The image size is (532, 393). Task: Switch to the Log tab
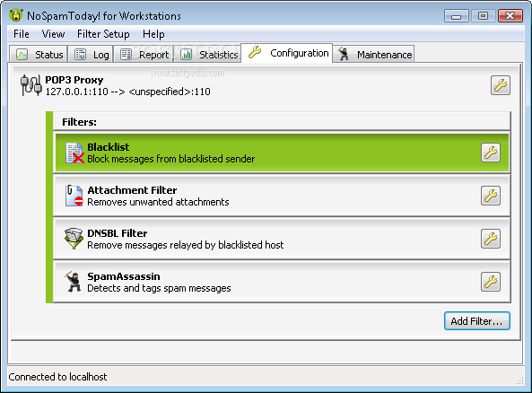(91, 55)
